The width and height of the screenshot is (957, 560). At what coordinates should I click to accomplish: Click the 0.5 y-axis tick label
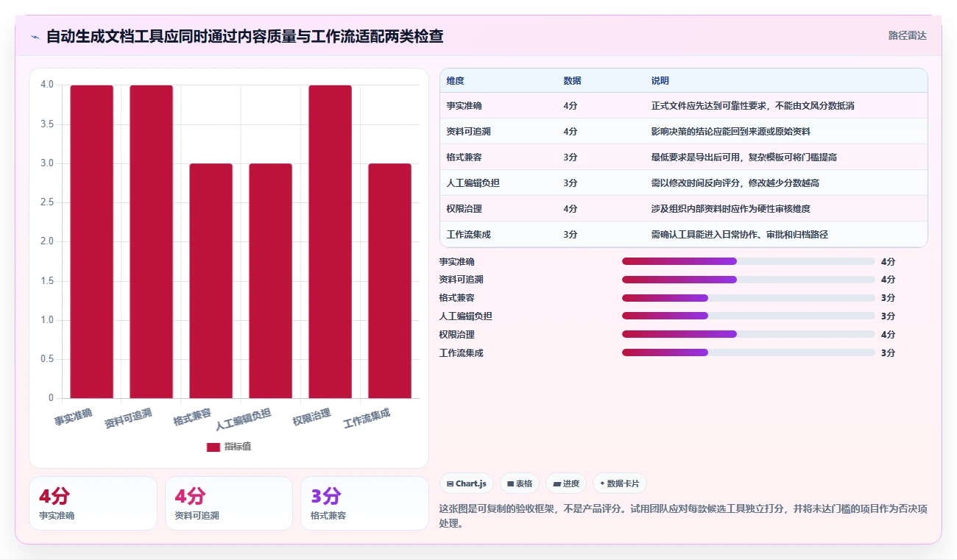coord(47,359)
